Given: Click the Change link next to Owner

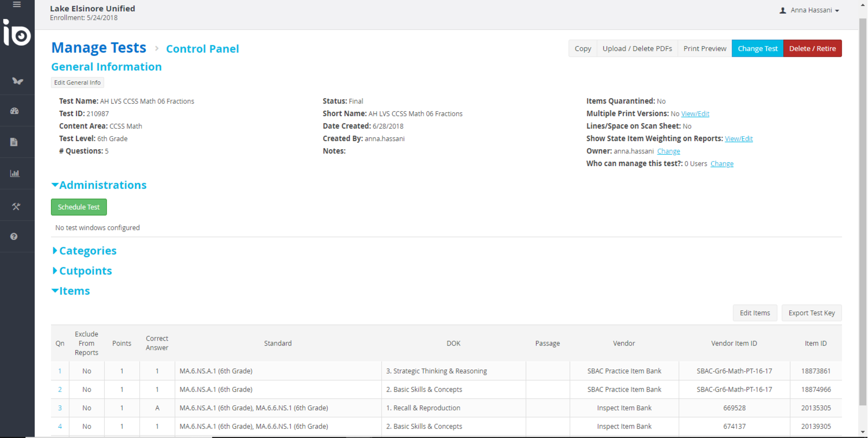Looking at the screenshot, I should pos(668,151).
